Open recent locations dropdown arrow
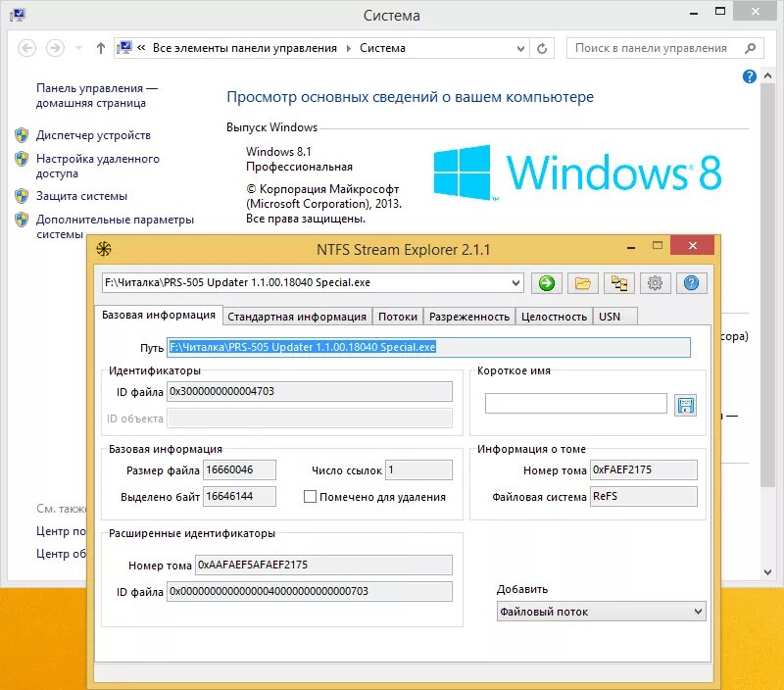Screen dimensions: 784x690 (x=78, y=48)
